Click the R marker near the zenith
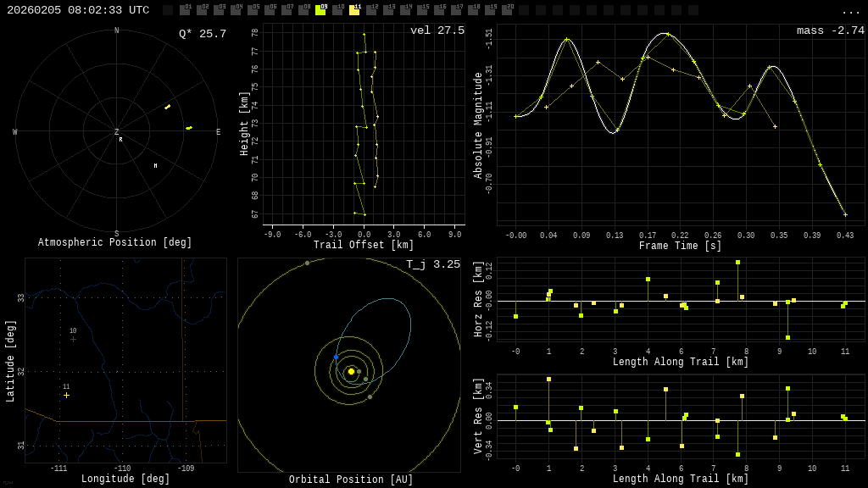 (120, 140)
